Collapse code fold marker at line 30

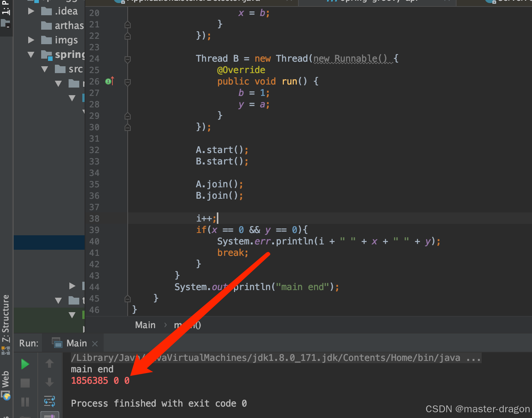point(128,128)
